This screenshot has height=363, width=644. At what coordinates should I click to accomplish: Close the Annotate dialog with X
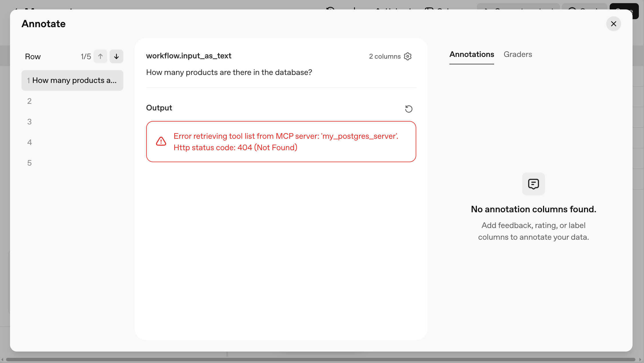point(613,24)
